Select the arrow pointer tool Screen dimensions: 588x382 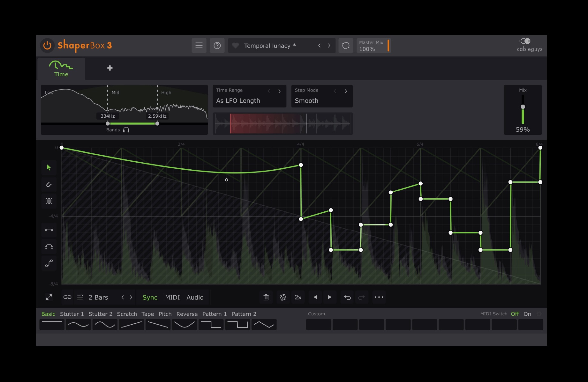[x=49, y=168]
